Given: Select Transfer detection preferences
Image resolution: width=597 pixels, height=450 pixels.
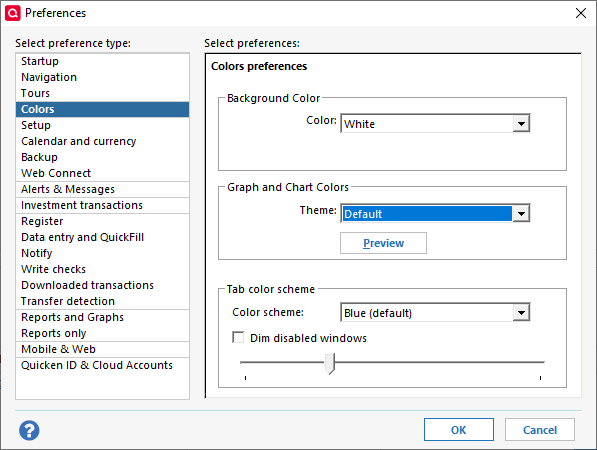Looking at the screenshot, I should click(x=102, y=301).
